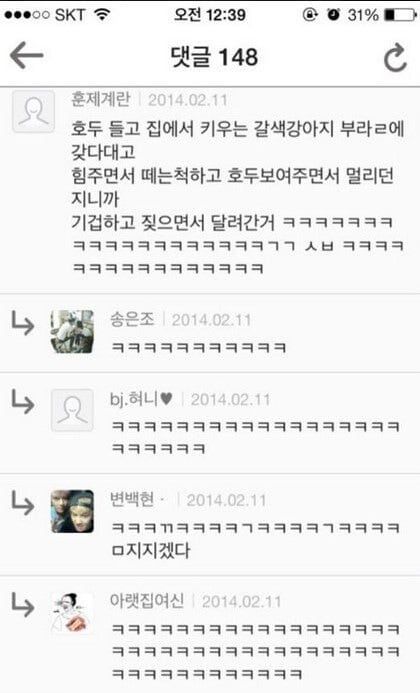The width and height of the screenshot is (420, 693).
Task: Tap the username 아랫집여신
Action: [147, 601]
